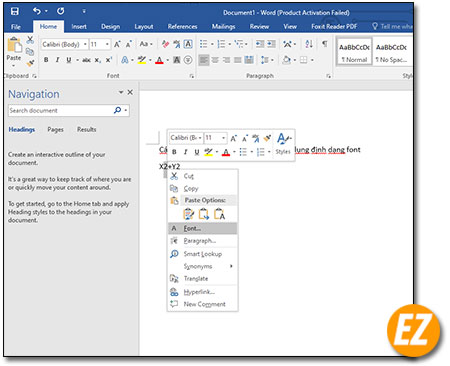Switch to the Layout tab
450x366 pixels.
pos(144,27)
